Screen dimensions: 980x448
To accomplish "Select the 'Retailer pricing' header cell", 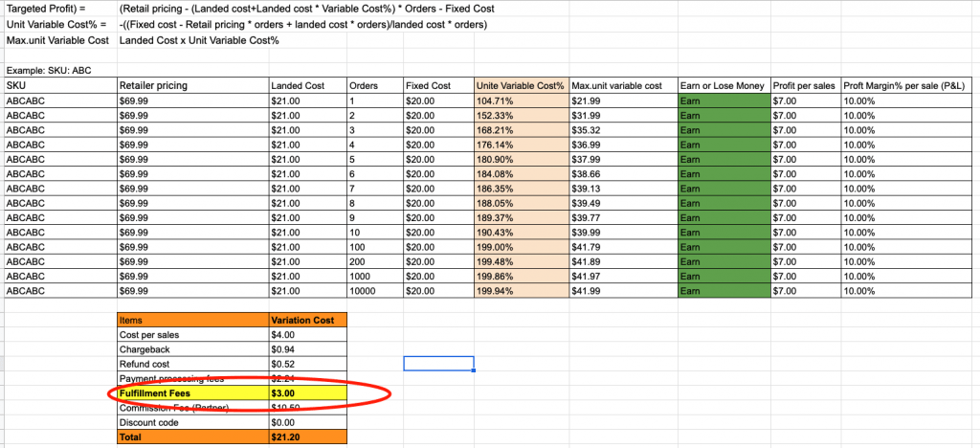I will click(x=192, y=85).
